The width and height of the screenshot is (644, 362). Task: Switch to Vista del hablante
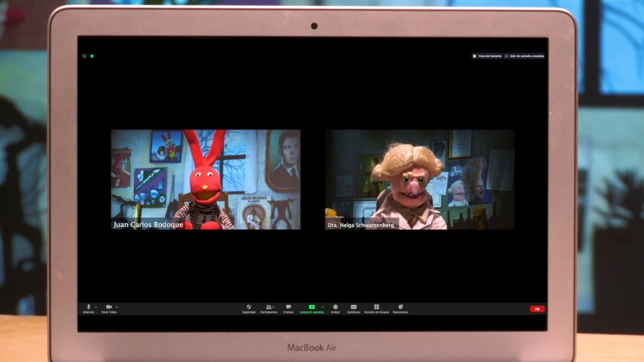[487, 56]
